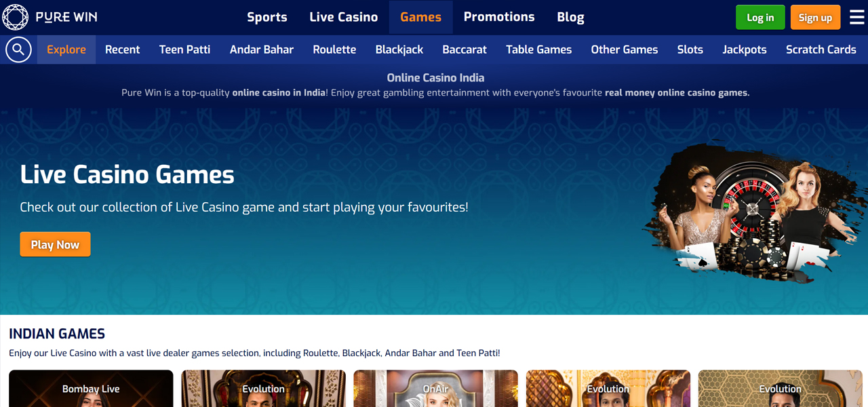Open the hamburger menu icon
Image resolution: width=868 pixels, height=407 pixels.
click(x=857, y=17)
